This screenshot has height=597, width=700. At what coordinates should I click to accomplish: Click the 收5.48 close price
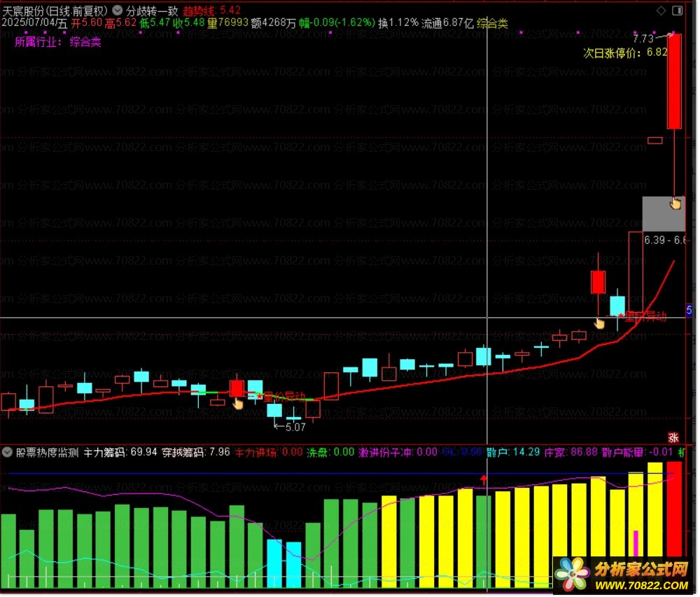click(x=189, y=23)
